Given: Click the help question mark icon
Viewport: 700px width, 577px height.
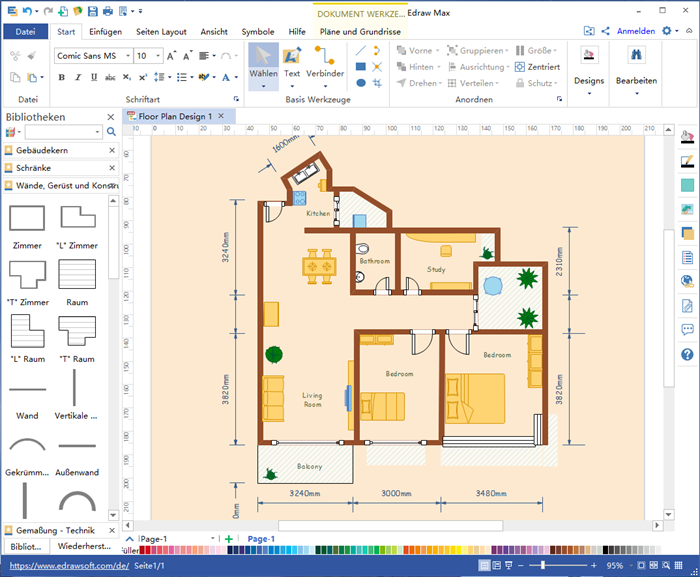Looking at the screenshot, I should [687, 354].
